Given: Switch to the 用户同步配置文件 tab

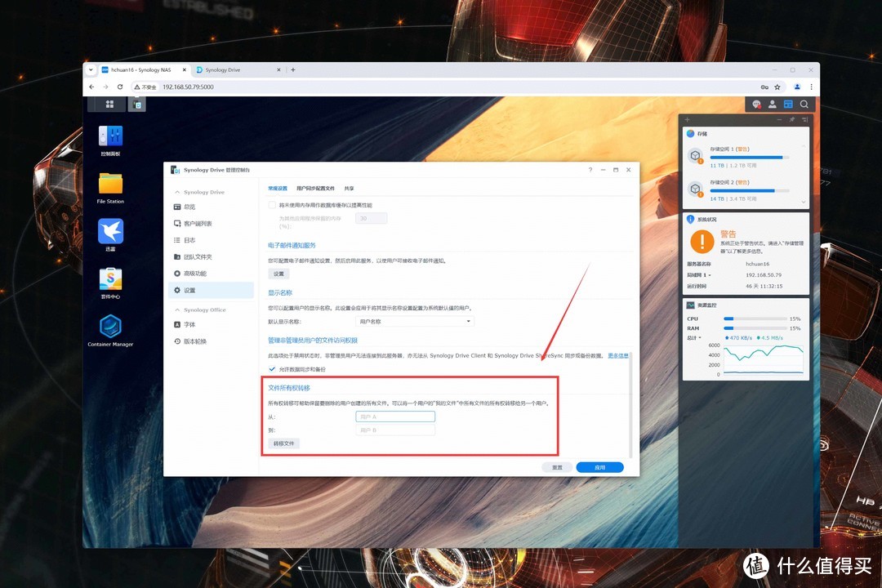Looking at the screenshot, I should 315,188.
